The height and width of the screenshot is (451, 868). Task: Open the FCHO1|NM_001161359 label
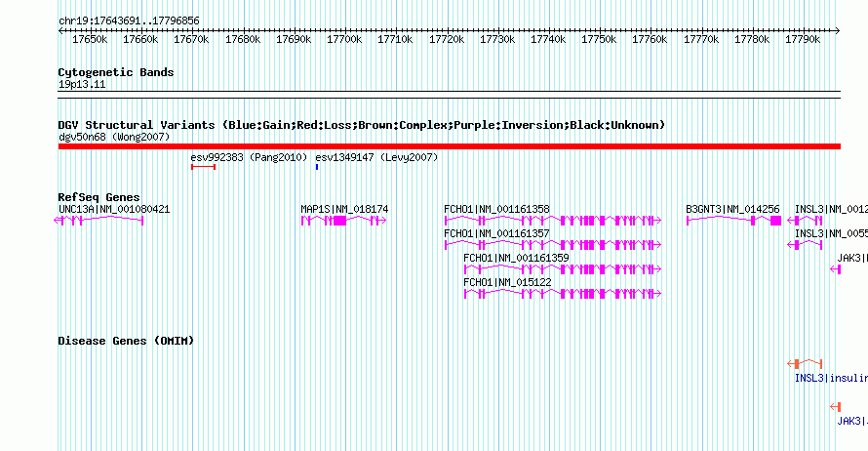click(x=516, y=258)
